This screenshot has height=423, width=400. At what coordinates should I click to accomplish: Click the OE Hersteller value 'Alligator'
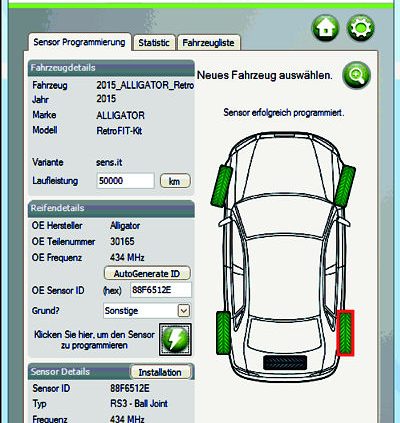coord(125,226)
